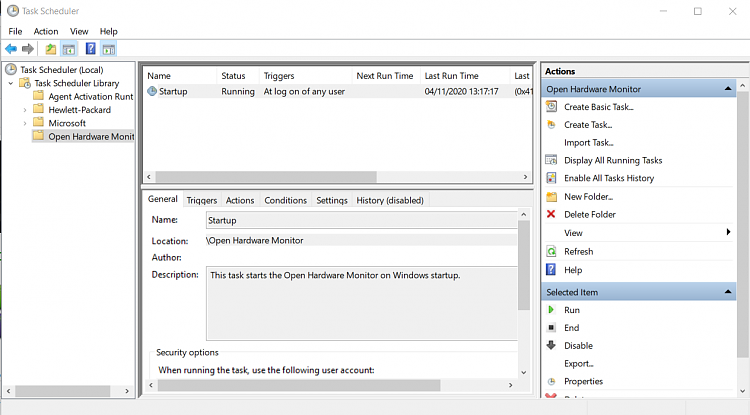Click Export... action

[578, 363]
